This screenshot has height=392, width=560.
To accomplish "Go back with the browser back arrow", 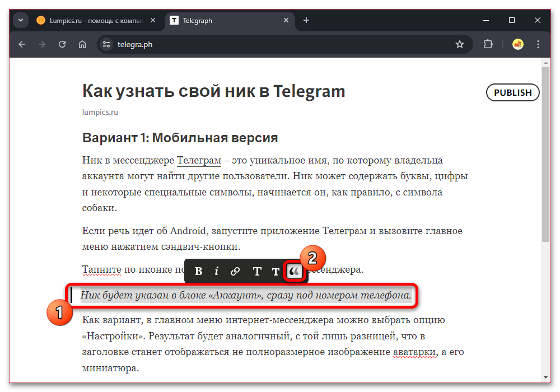I will click(22, 44).
